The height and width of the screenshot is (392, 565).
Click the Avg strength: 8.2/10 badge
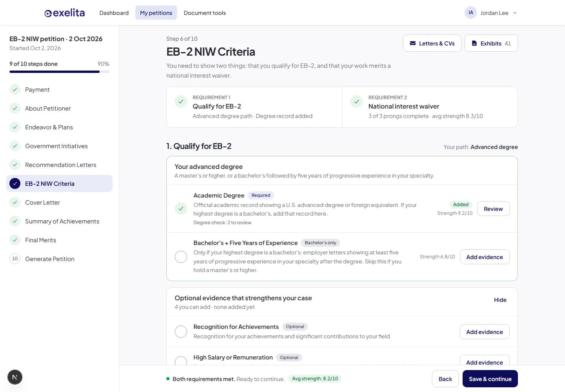coord(315,379)
